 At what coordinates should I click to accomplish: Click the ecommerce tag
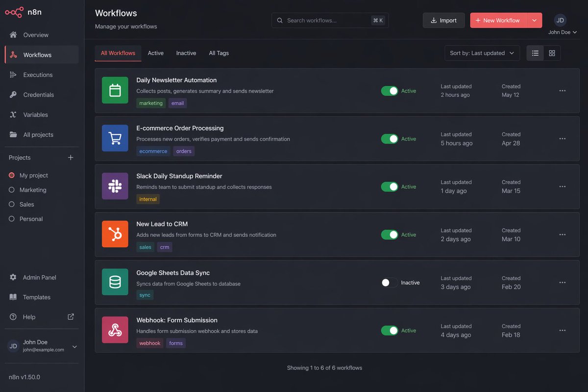(153, 151)
